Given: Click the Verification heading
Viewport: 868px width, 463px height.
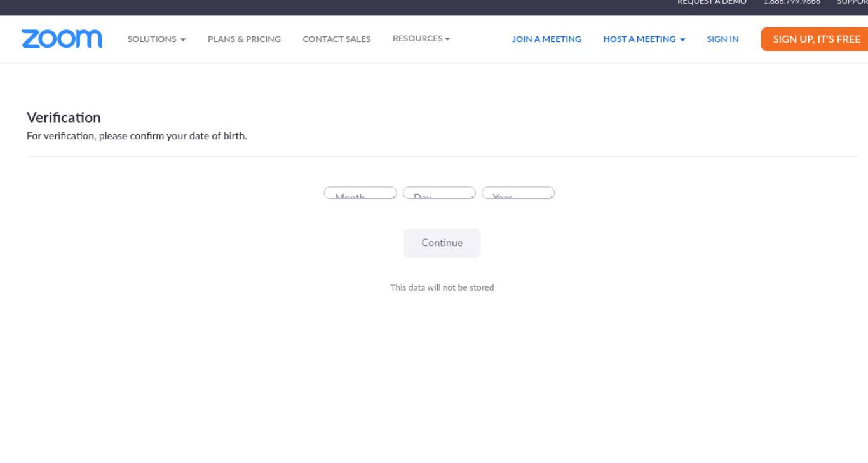Looking at the screenshot, I should (64, 118).
